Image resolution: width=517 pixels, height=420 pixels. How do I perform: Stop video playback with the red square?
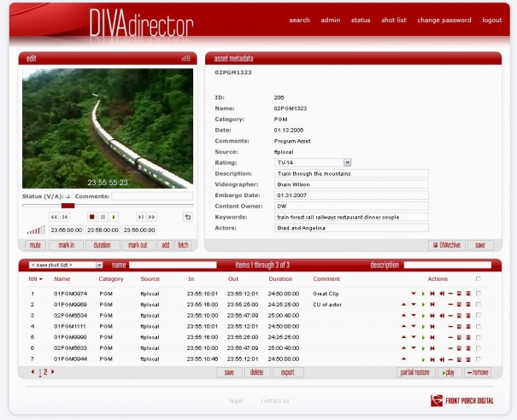pos(92,217)
